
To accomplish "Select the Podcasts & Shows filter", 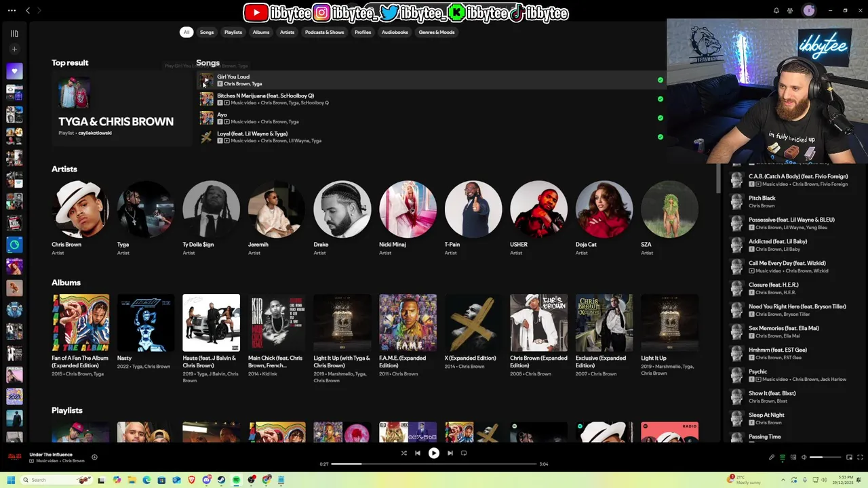I will click(324, 32).
